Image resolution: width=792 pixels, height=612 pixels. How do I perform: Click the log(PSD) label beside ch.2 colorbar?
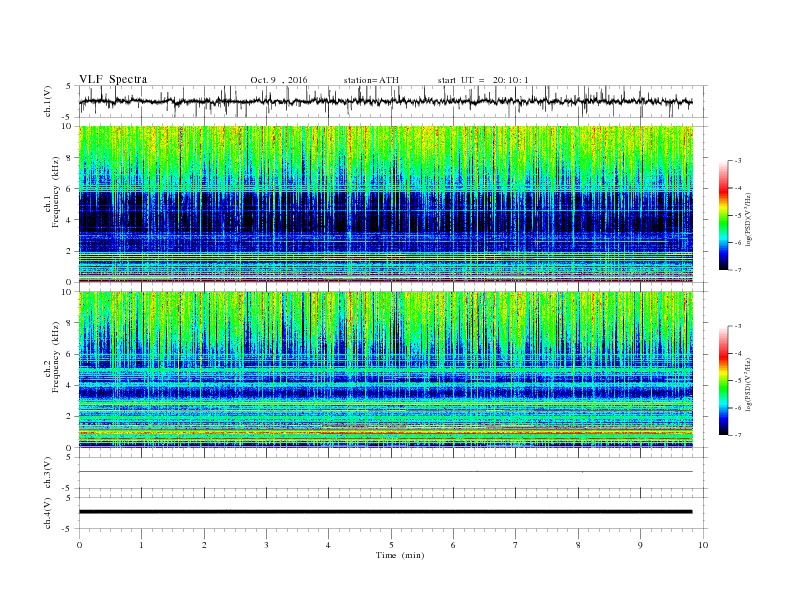(x=749, y=384)
